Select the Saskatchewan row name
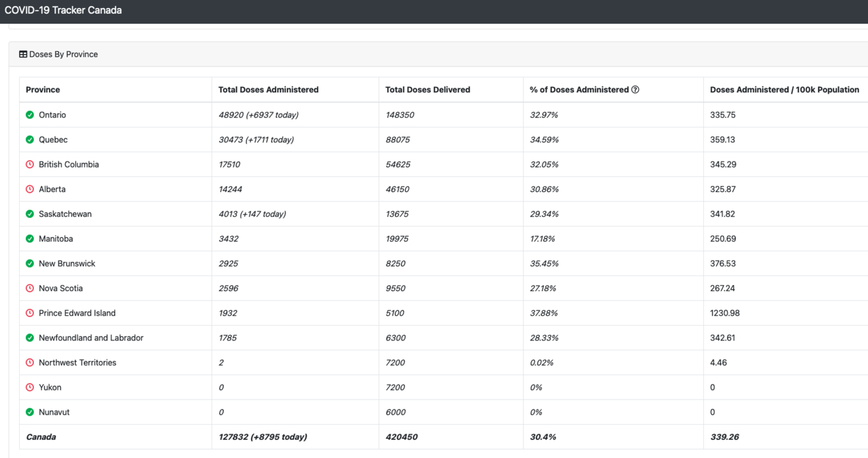Viewport: 868px width, 458px height. (65, 214)
